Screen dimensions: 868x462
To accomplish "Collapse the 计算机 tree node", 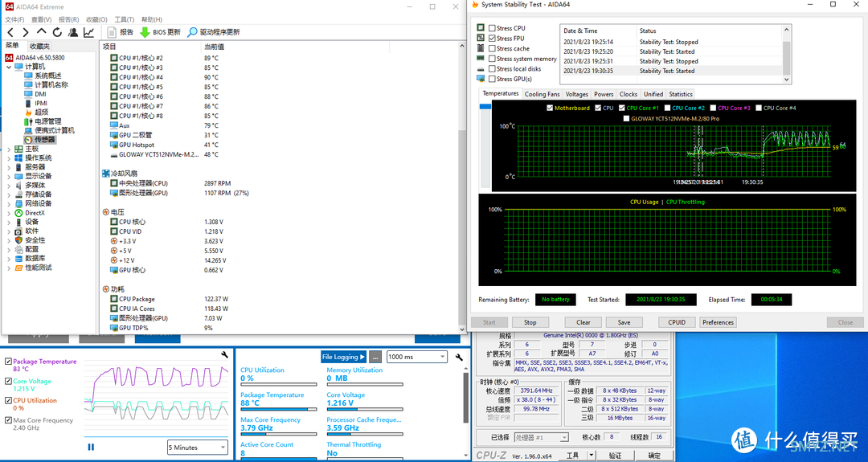I will pyautogui.click(x=8, y=67).
